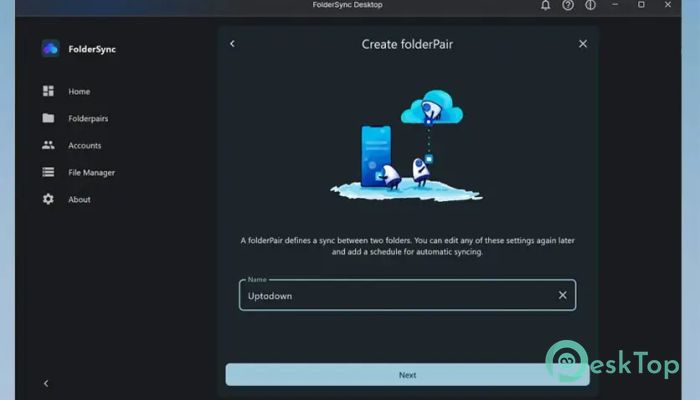Image resolution: width=700 pixels, height=400 pixels.
Task: Click the folderPair description paragraph
Action: (x=407, y=246)
